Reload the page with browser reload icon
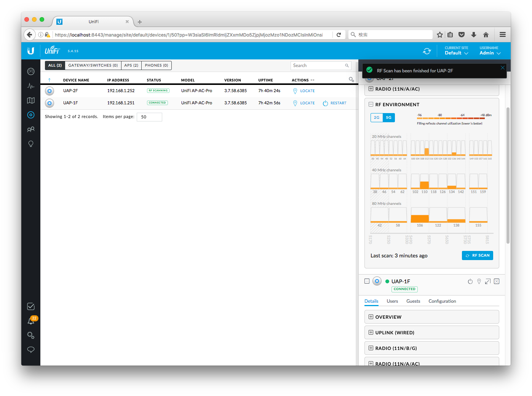 [339, 35]
